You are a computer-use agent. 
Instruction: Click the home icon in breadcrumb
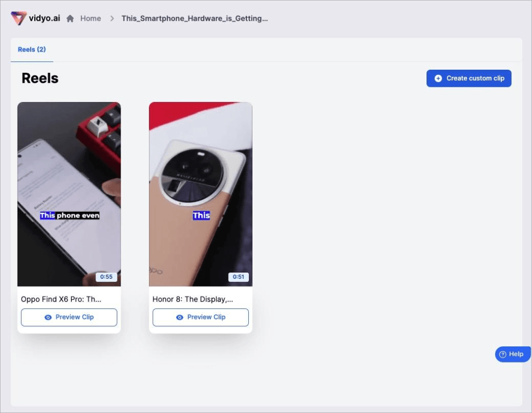click(x=70, y=18)
